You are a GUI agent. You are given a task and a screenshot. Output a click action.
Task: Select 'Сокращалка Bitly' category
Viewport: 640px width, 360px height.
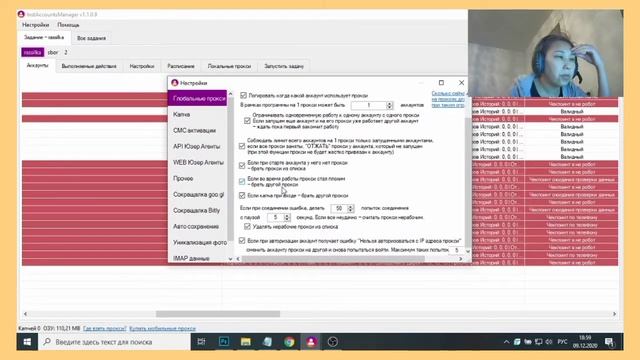[x=198, y=211]
